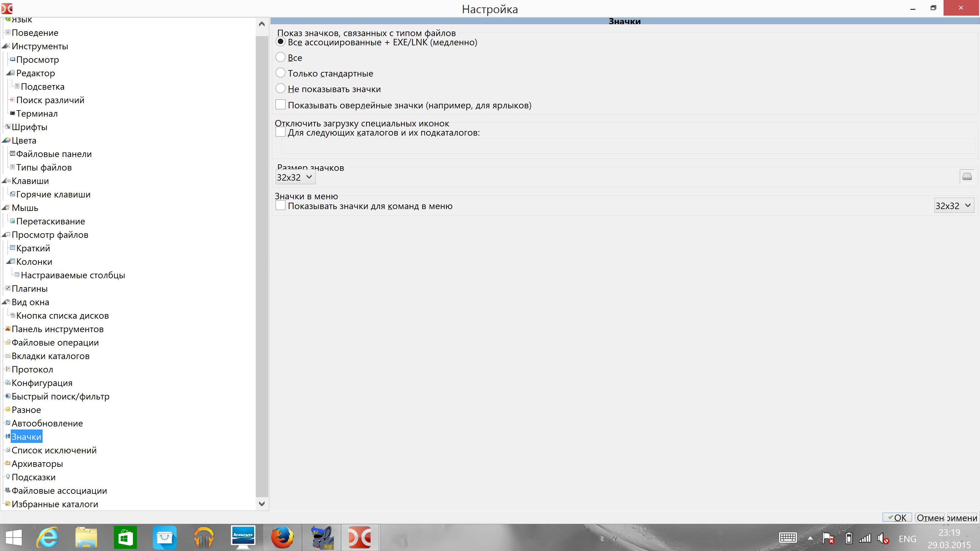
Task: Click the Firefox icon in taskbar
Action: [282, 537]
